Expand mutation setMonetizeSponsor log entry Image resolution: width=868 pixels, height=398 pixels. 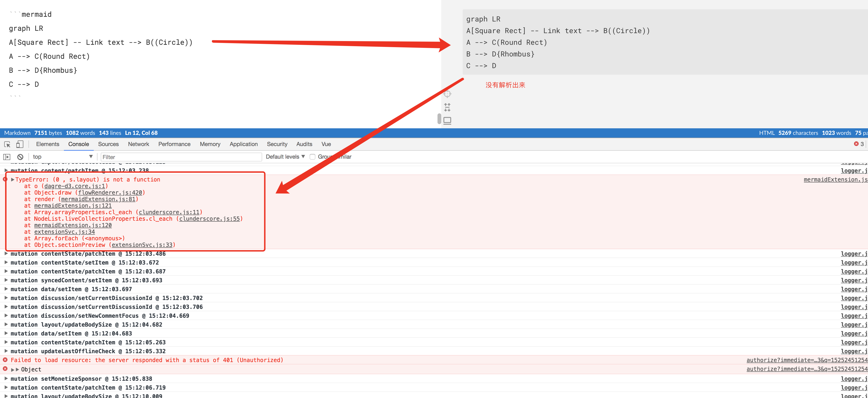(x=6, y=379)
